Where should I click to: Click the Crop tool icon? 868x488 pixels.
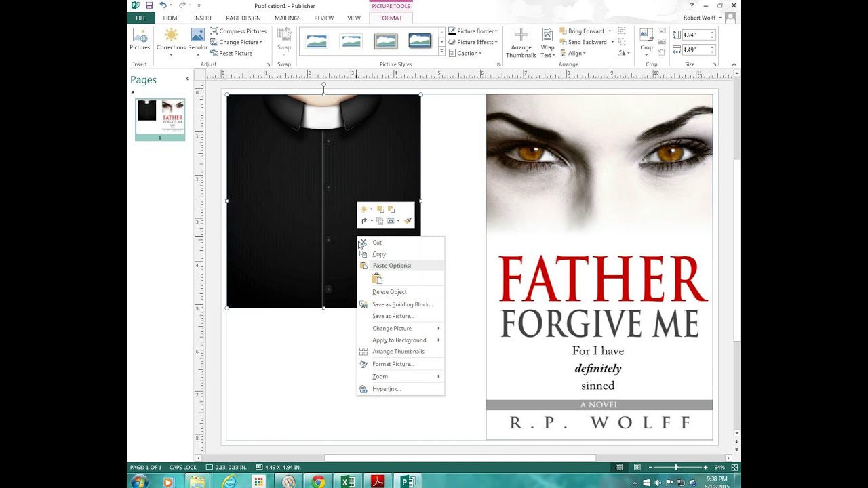(646, 35)
